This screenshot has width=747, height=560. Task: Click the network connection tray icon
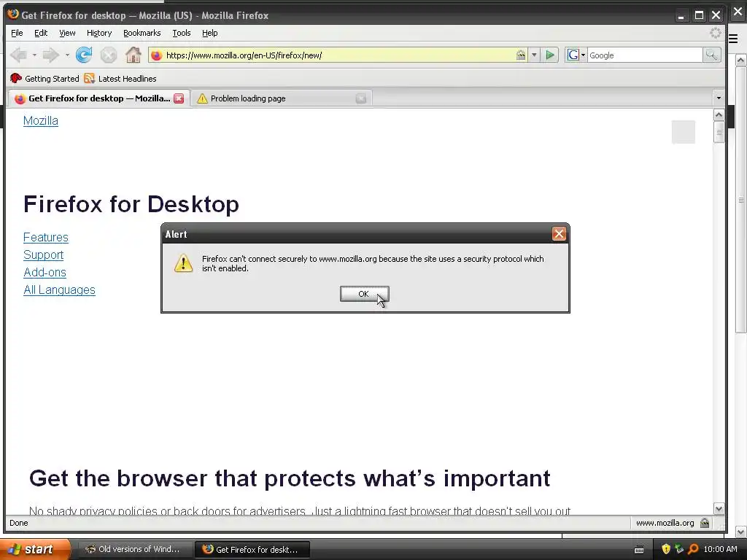point(679,549)
